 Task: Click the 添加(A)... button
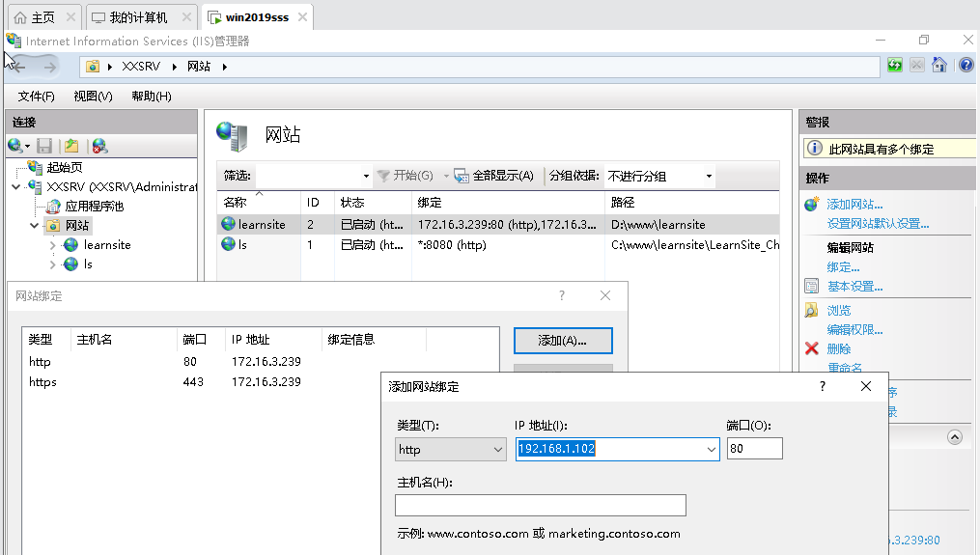pos(563,341)
